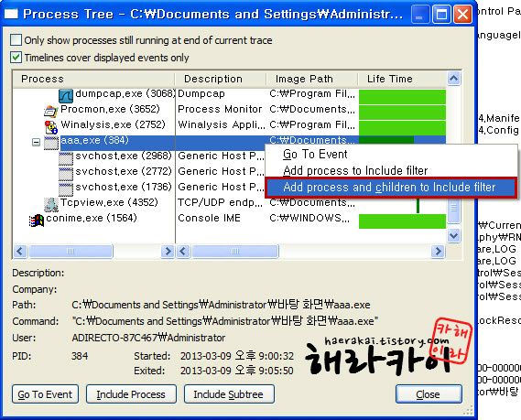Close window with the red X button

[462, 15]
